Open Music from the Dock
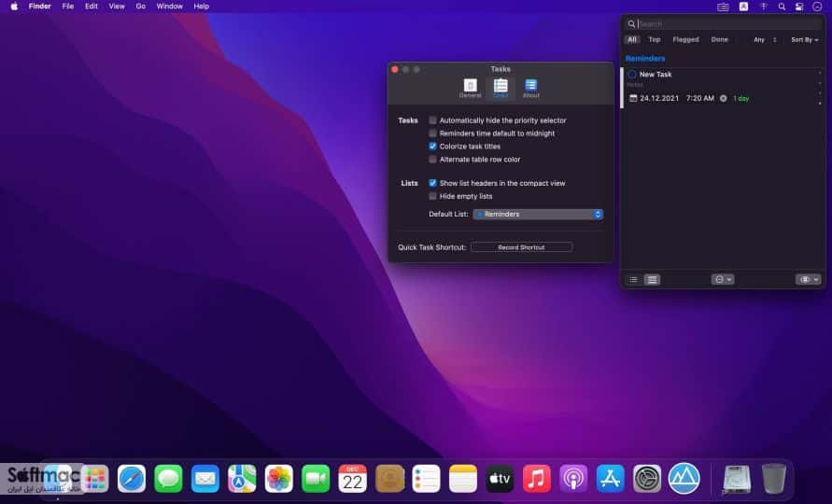This screenshot has height=504, width=832. click(536, 479)
